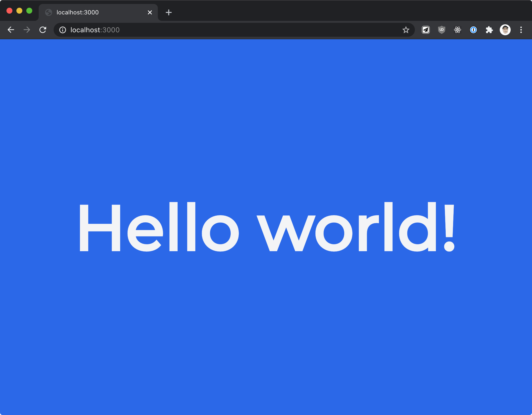Open the Chrome three-dot menu
This screenshot has width=532, height=415.
(521, 30)
